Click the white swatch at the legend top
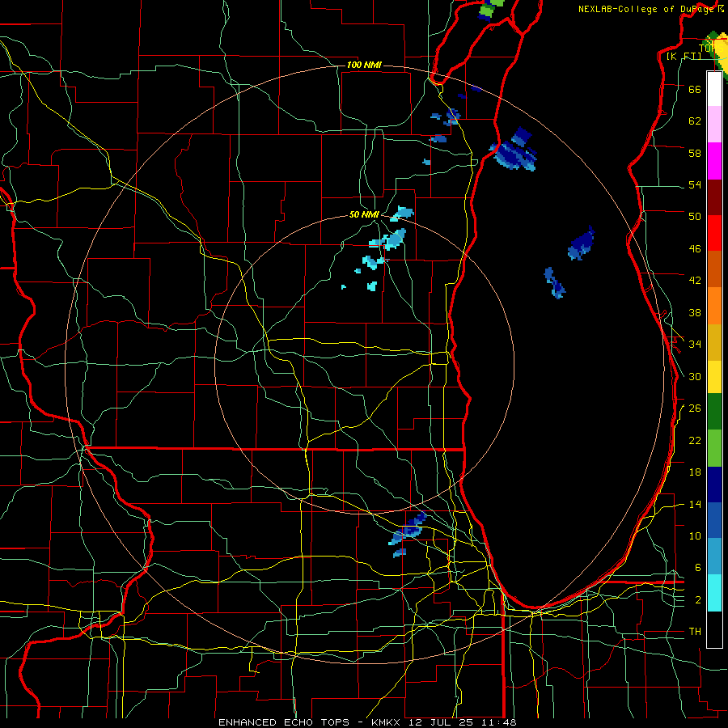Image resolution: width=728 pixels, height=728 pixels. point(714,89)
